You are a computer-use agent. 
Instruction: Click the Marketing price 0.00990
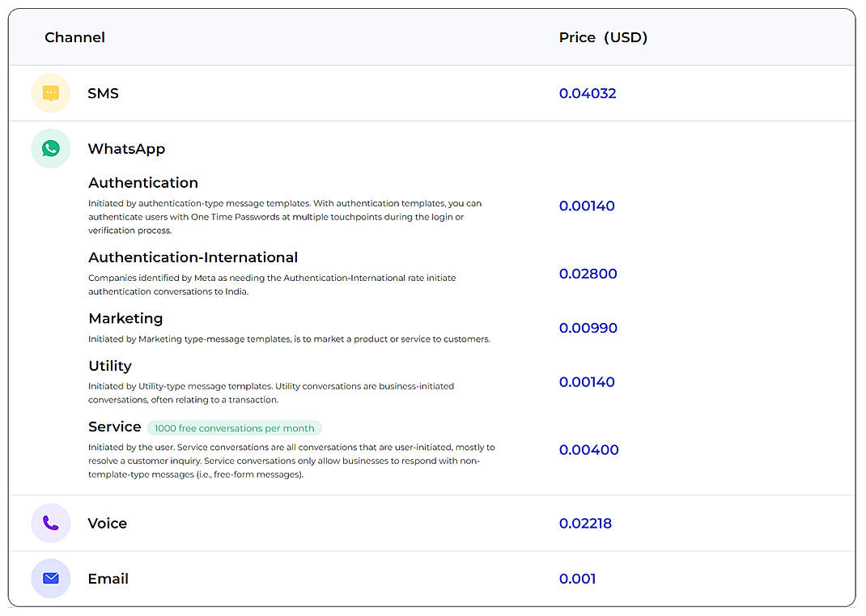[x=588, y=328]
